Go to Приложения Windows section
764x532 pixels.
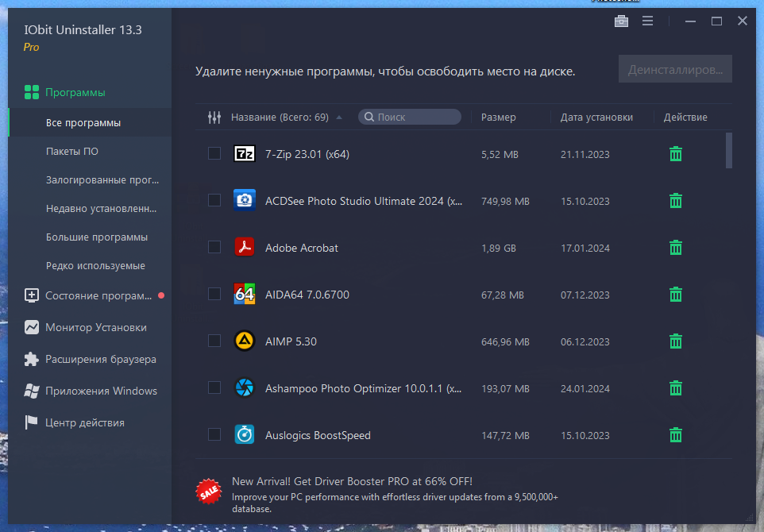click(x=90, y=391)
